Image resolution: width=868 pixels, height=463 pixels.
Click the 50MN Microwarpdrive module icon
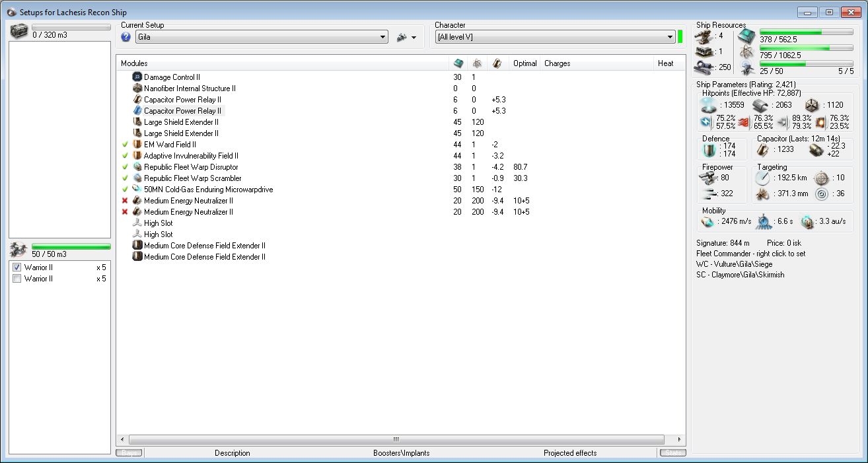coord(137,190)
